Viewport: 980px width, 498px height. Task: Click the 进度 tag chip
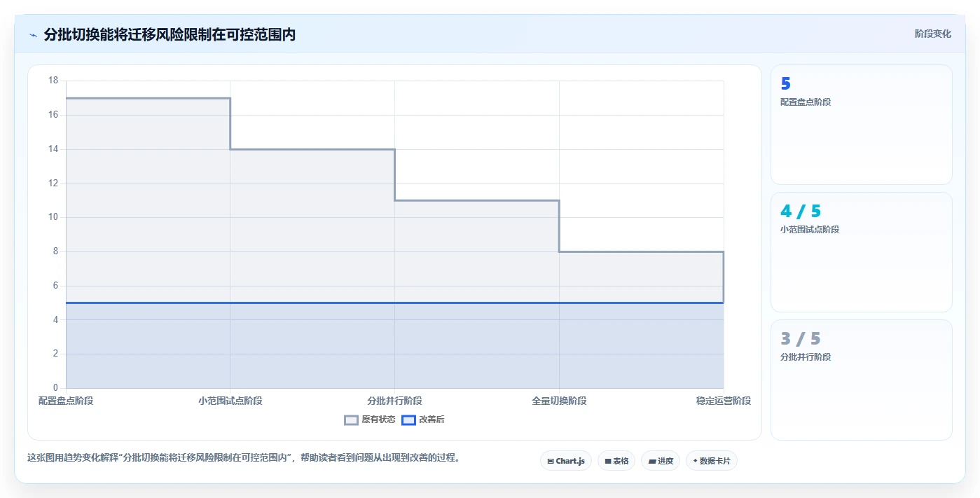(x=661, y=461)
